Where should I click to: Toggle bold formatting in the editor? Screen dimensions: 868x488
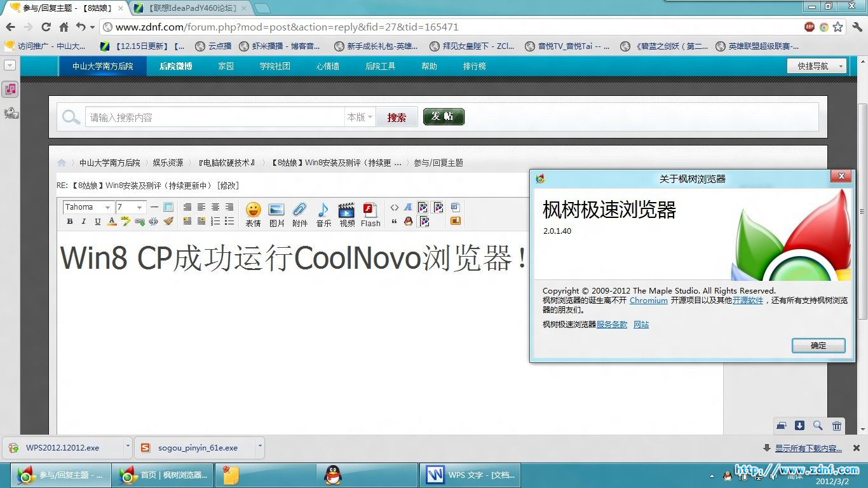click(70, 222)
